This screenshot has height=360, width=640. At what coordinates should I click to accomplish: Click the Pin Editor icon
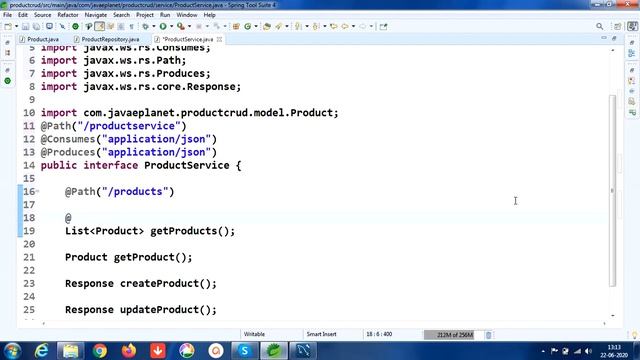tap(383, 27)
